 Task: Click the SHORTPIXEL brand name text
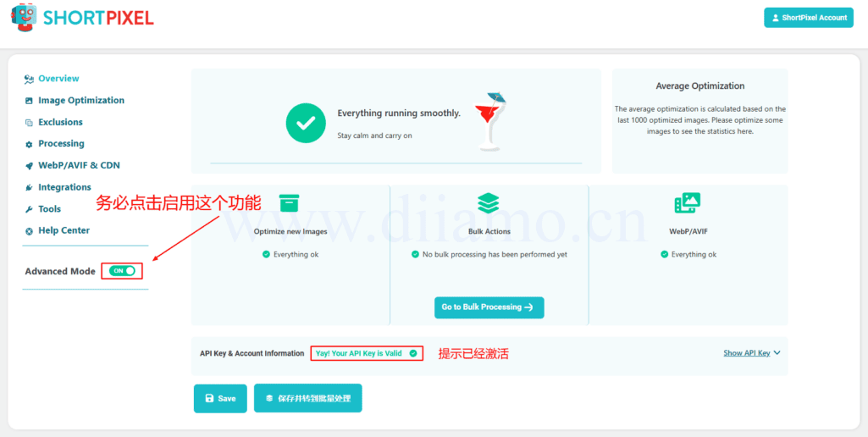98,18
